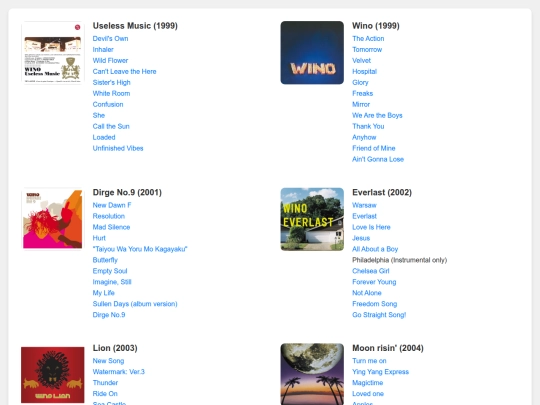This screenshot has height=405, width=540.
Task: Open the Mirror lyrics link
Action: [361, 104]
